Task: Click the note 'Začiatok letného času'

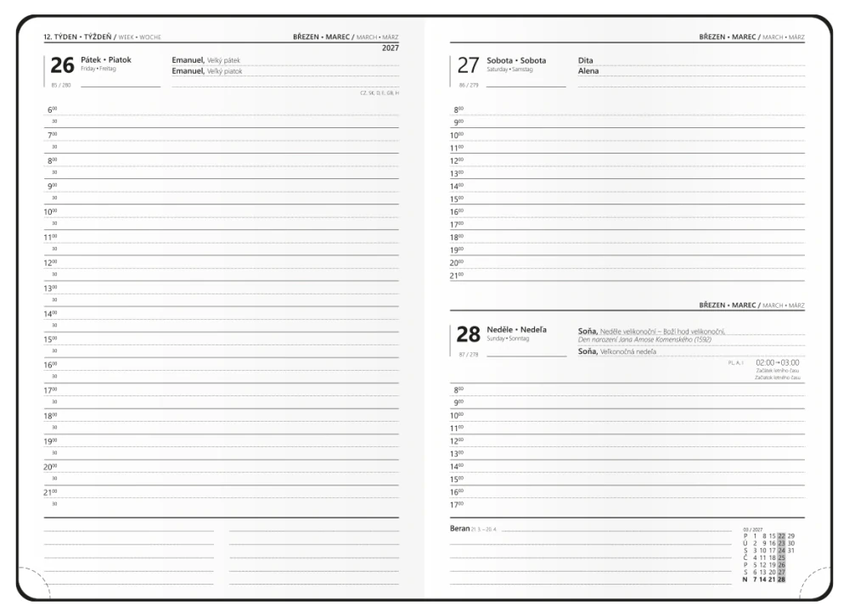Action: pyautogui.click(x=778, y=378)
